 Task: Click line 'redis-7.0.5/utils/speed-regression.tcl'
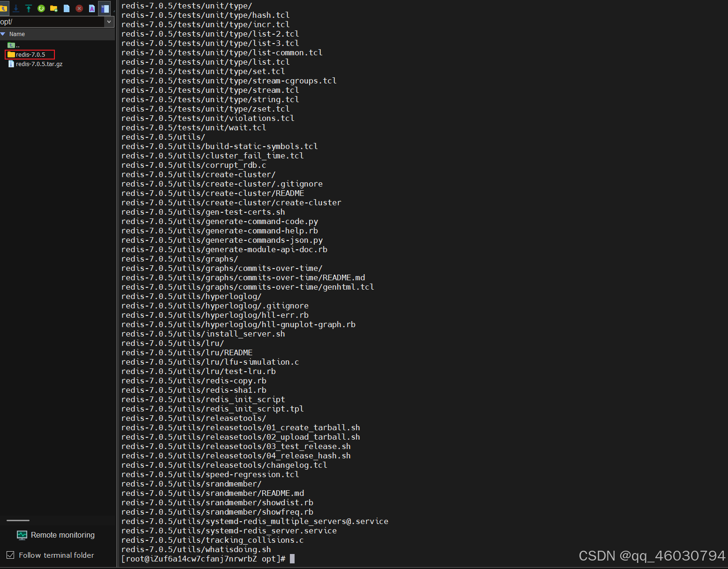tap(210, 474)
